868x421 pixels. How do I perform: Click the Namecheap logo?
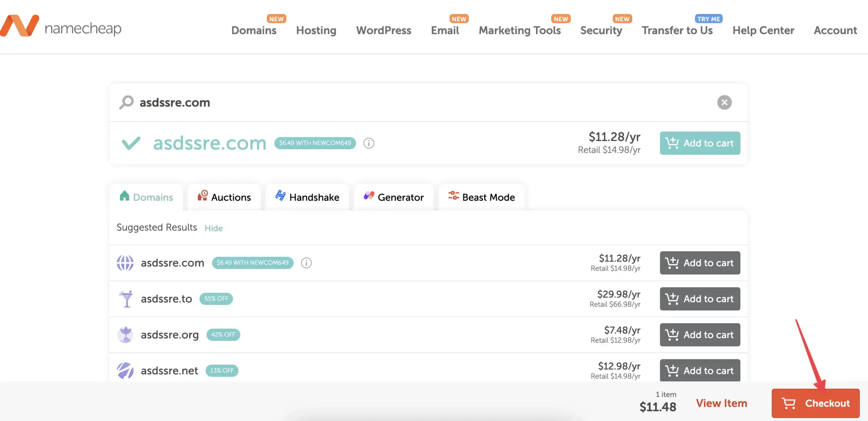[61, 26]
